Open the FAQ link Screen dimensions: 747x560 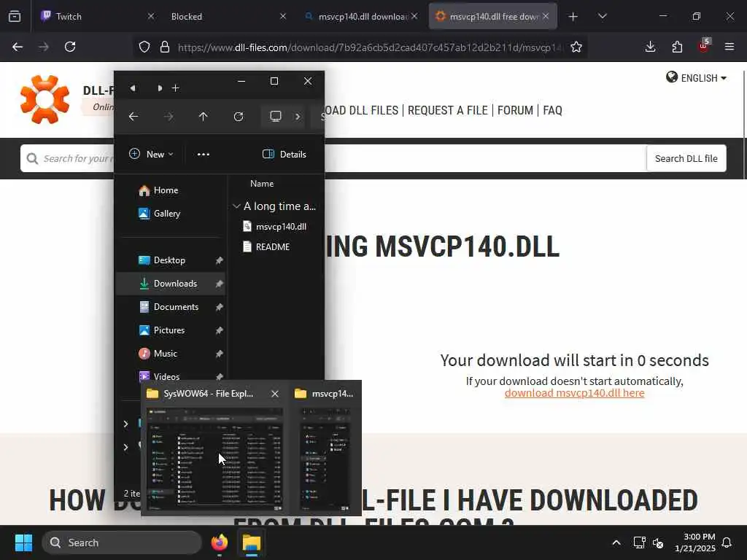click(553, 111)
